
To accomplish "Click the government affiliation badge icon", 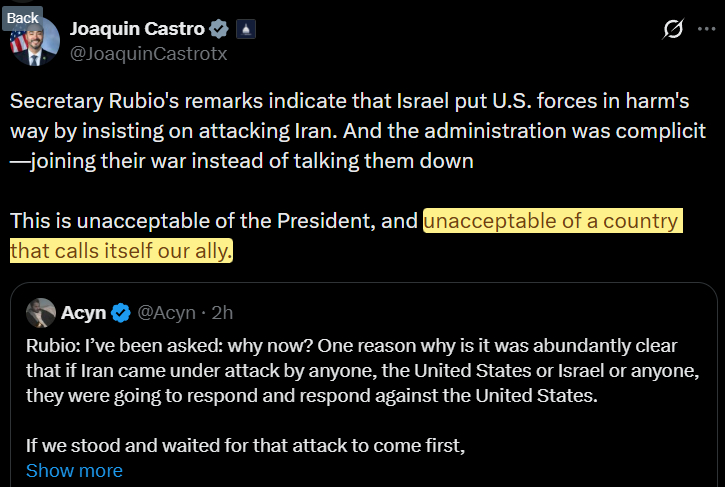I will pos(246,29).
